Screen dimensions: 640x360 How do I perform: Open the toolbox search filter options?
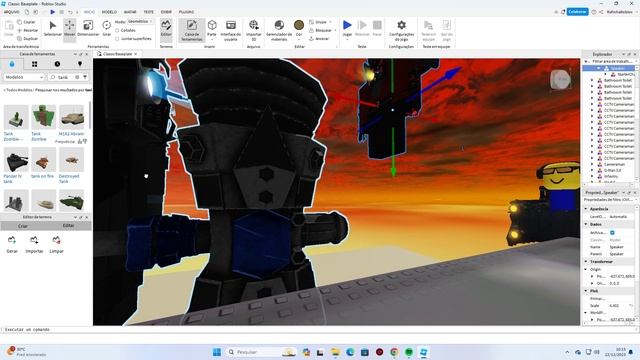coord(85,77)
